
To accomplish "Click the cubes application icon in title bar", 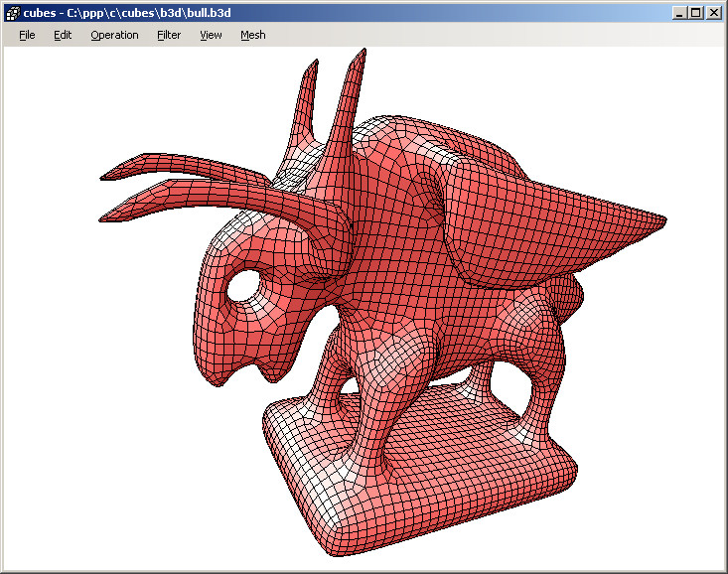I will pyautogui.click(x=12, y=13).
